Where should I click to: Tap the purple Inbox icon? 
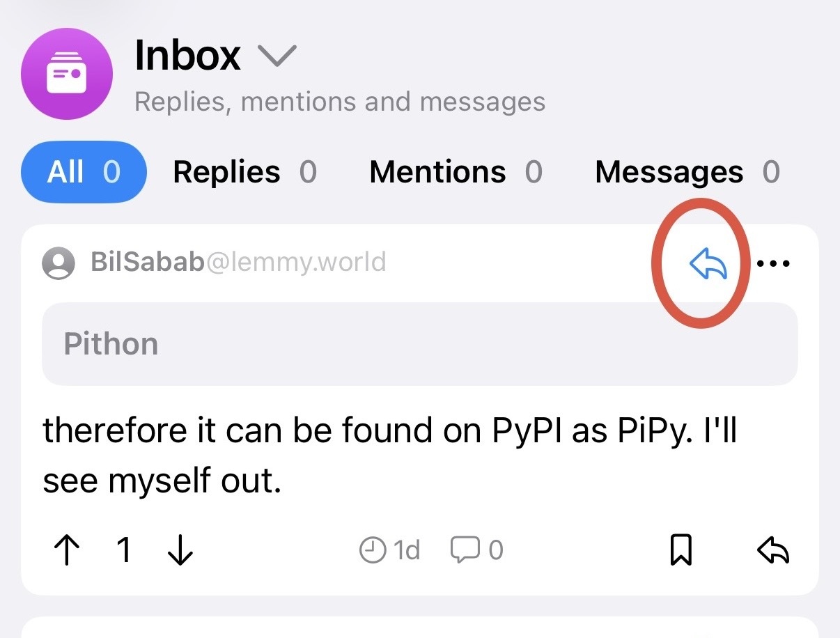coord(67,74)
